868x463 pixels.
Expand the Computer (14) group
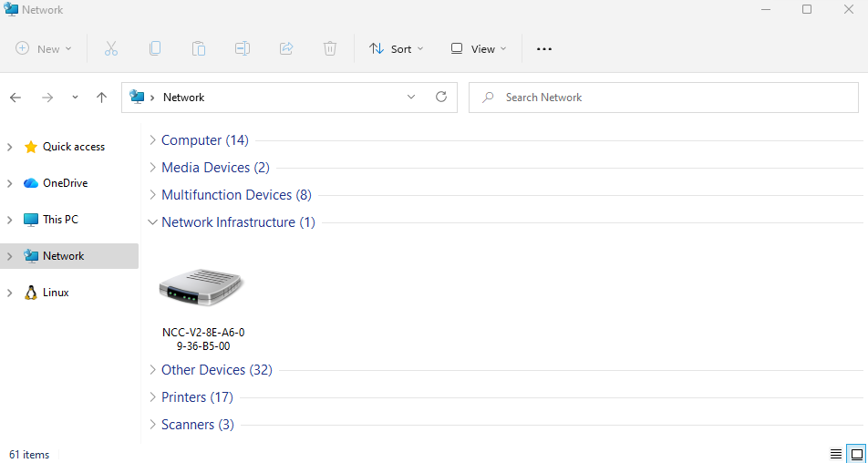pos(153,140)
